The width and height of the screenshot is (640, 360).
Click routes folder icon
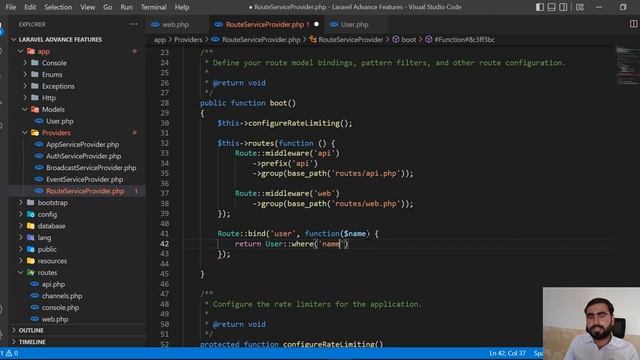pyautogui.click(x=31, y=272)
